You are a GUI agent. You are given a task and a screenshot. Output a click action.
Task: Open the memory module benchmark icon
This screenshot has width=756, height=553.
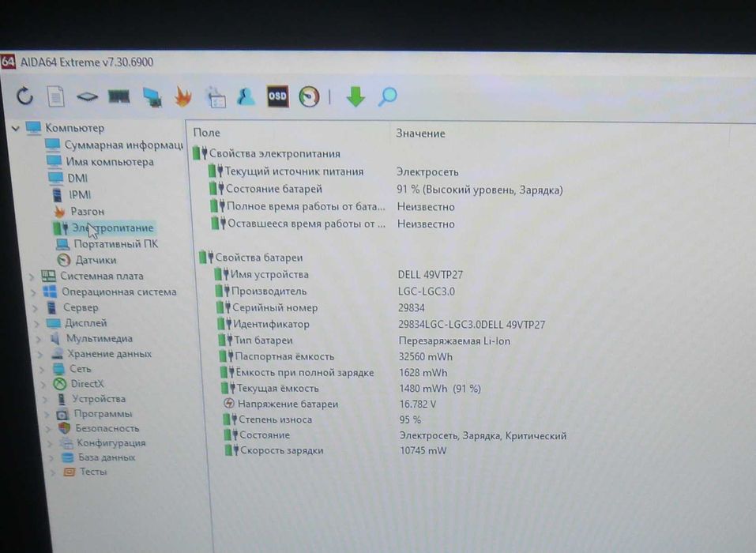pyautogui.click(x=118, y=96)
